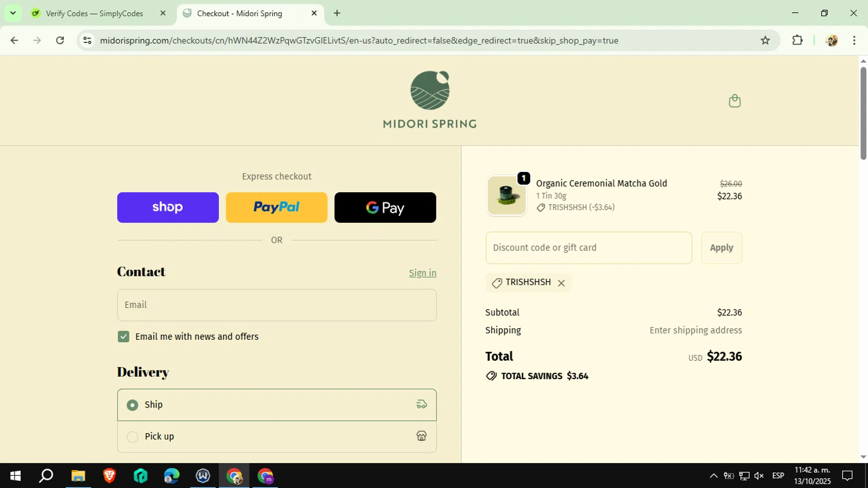The height and width of the screenshot is (488, 868).
Task: Open Microsoft Edge from taskbar
Action: (x=172, y=476)
